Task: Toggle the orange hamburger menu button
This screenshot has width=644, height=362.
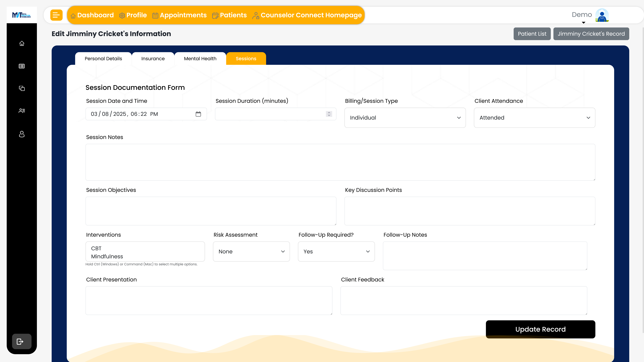Action: point(56,15)
